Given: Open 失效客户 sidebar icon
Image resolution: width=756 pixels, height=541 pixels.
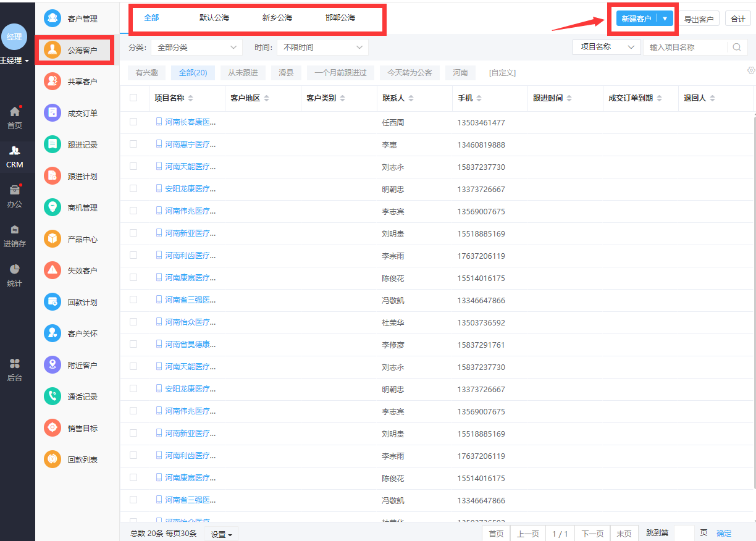Looking at the screenshot, I should point(52,270).
